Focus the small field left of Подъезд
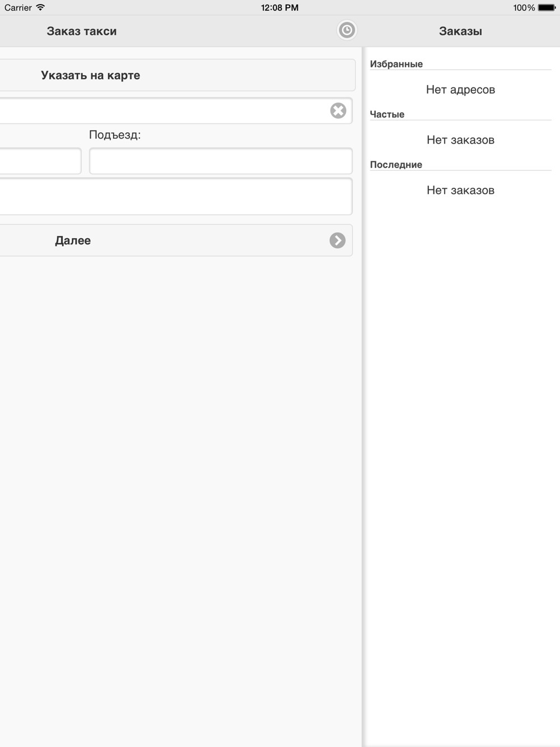This screenshot has height=747, width=560. (40, 161)
